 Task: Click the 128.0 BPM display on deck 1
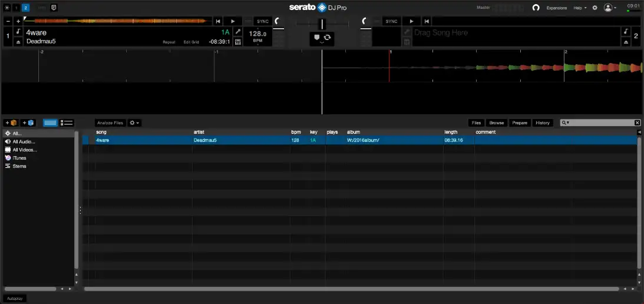point(257,37)
